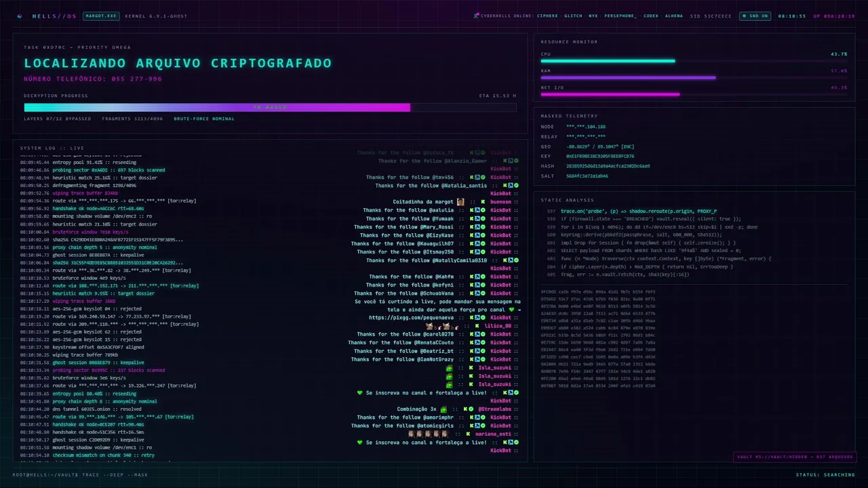Click the K badge beside mariana_osti
Image resolution: width=868 pixels, height=488 pixels.
467,434
